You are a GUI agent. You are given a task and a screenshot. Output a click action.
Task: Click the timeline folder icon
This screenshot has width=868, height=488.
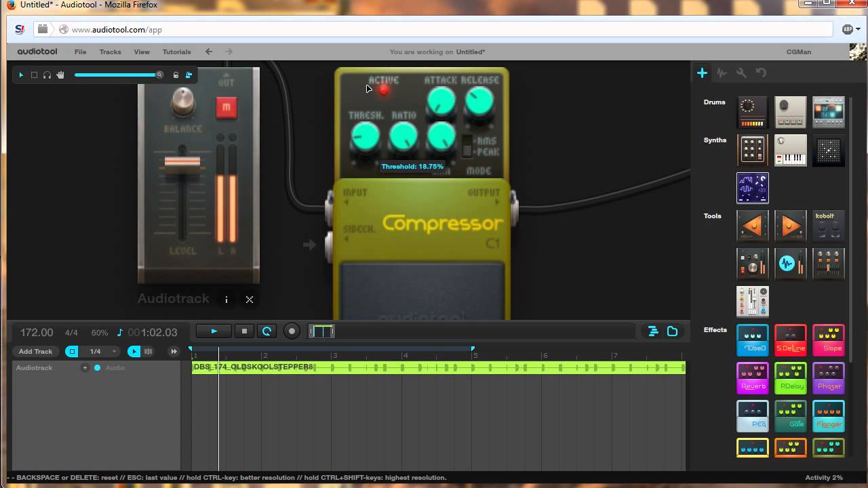click(x=673, y=331)
